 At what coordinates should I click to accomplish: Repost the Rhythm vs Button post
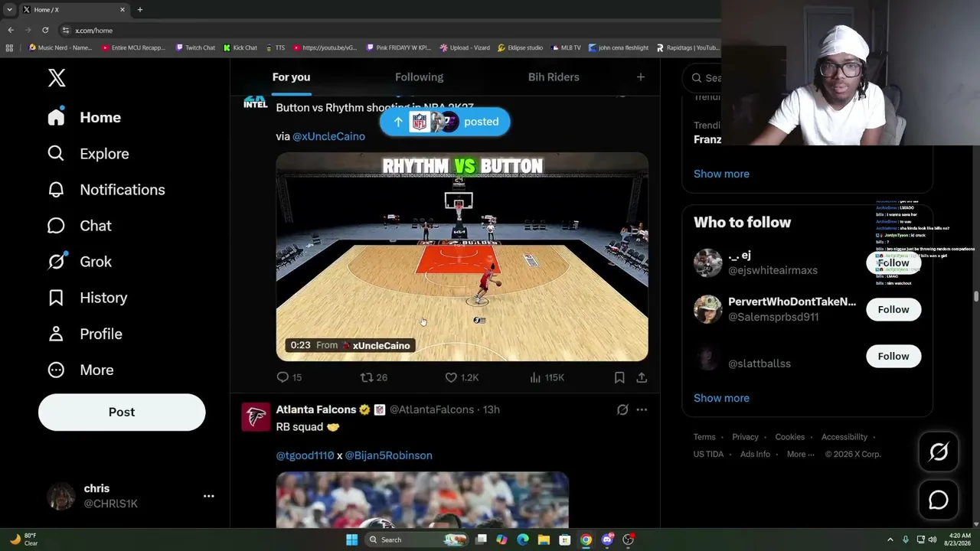tap(374, 377)
